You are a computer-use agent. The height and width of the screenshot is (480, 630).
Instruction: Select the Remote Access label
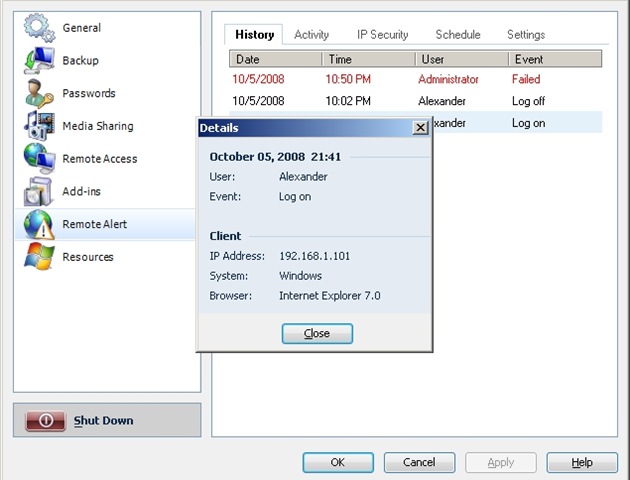pos(100,159)
